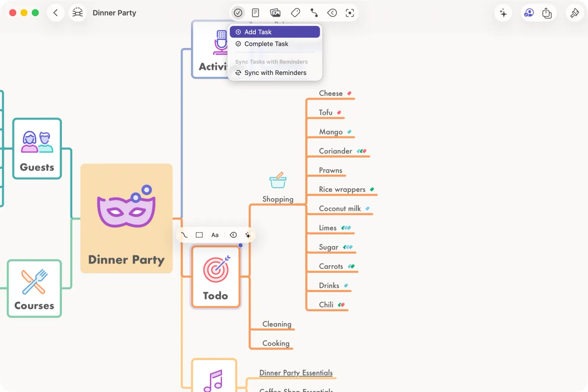Click the tags next to Coriander
Screen dimensions: 588x392
pos(362,151)
